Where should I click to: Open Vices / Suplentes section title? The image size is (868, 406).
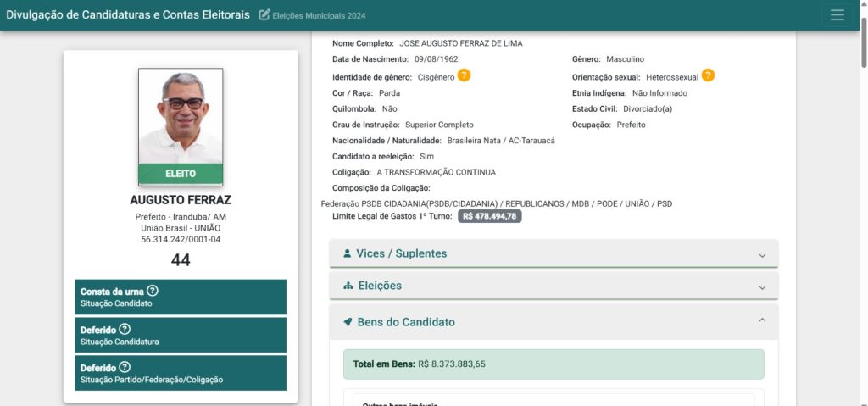tap(401, 253)
